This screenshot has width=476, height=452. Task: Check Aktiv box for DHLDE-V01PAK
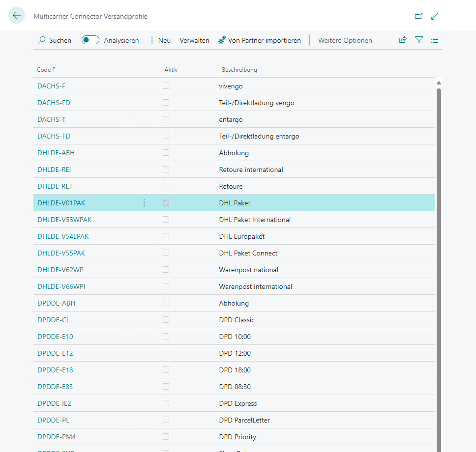pyautogui.click(x=166, y=203)
